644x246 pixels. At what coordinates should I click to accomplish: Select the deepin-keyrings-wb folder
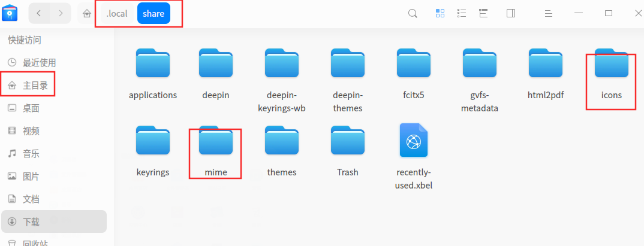point(282,80)
